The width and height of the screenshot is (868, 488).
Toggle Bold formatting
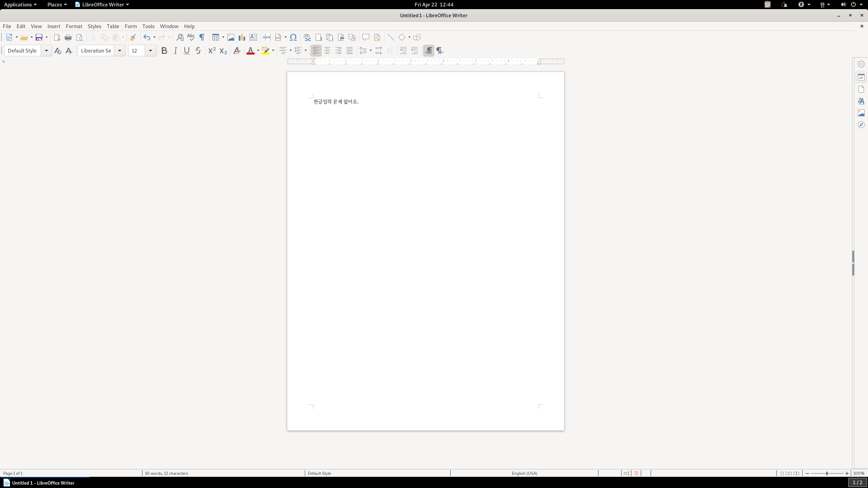click(x=164, y=51)
